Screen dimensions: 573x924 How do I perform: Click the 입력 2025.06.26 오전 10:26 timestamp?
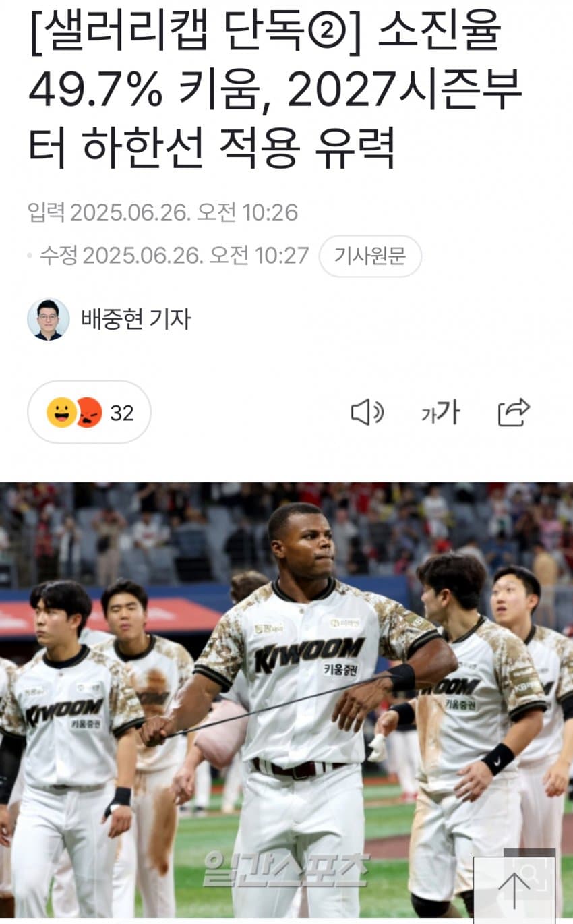pos(162,212)
